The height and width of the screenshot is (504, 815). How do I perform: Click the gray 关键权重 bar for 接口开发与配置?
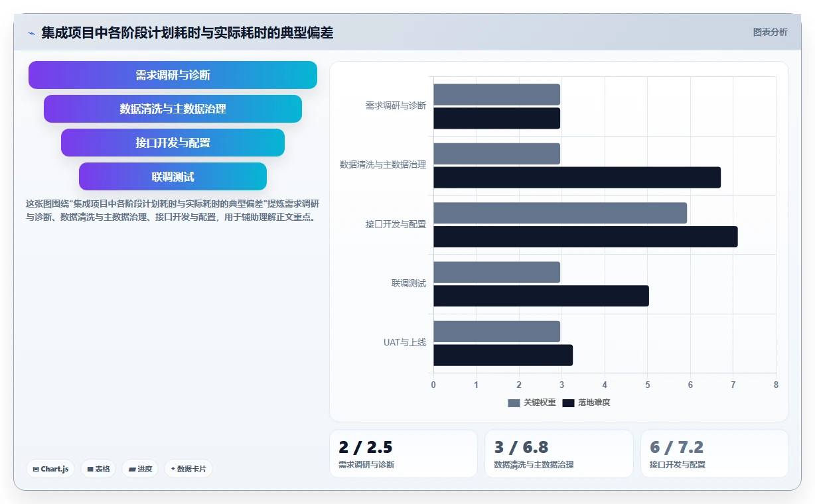pyautogui.click(x=560, y=213)
